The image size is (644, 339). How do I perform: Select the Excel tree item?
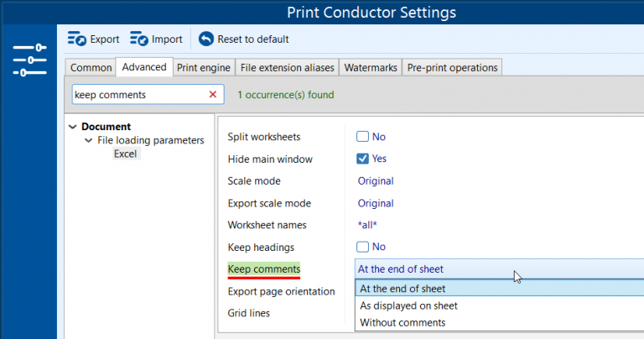[x=126, y=154]
